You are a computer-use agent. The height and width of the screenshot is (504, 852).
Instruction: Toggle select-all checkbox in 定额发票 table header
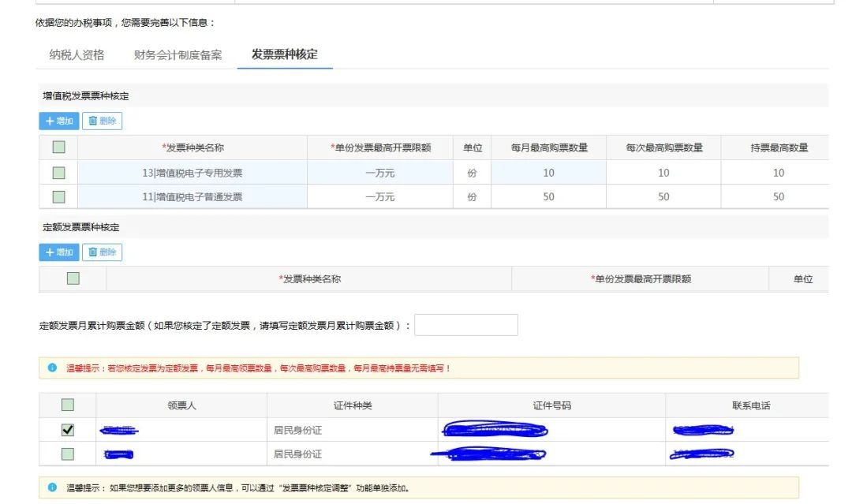73,278
